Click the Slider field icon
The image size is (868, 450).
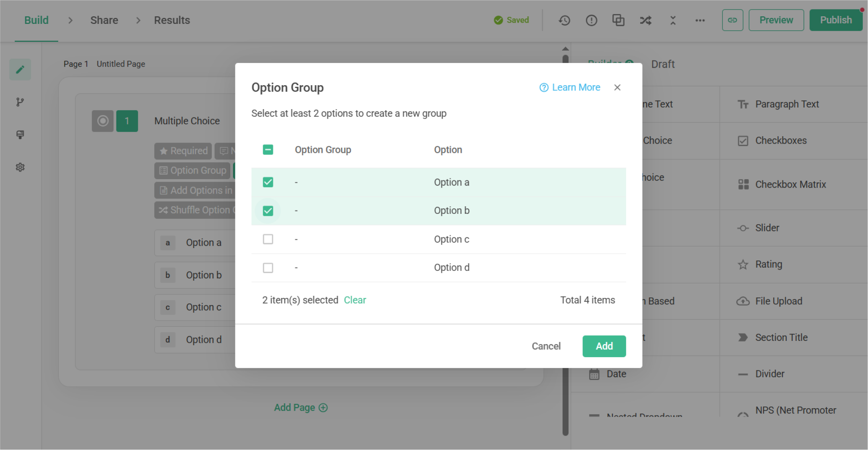743,228
